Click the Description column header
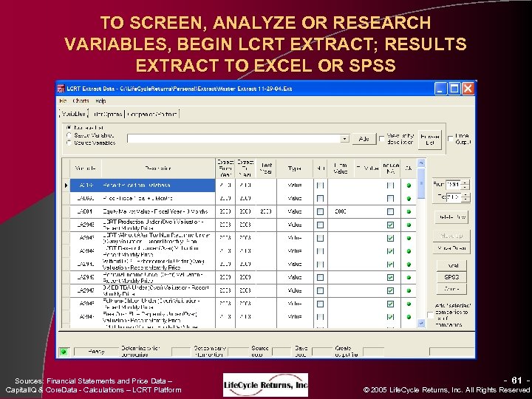 click(x=158, y=168)
